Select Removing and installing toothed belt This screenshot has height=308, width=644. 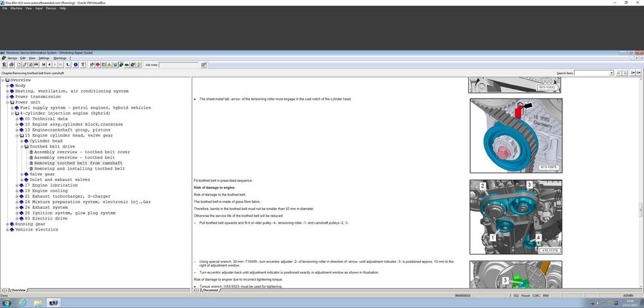80,168
